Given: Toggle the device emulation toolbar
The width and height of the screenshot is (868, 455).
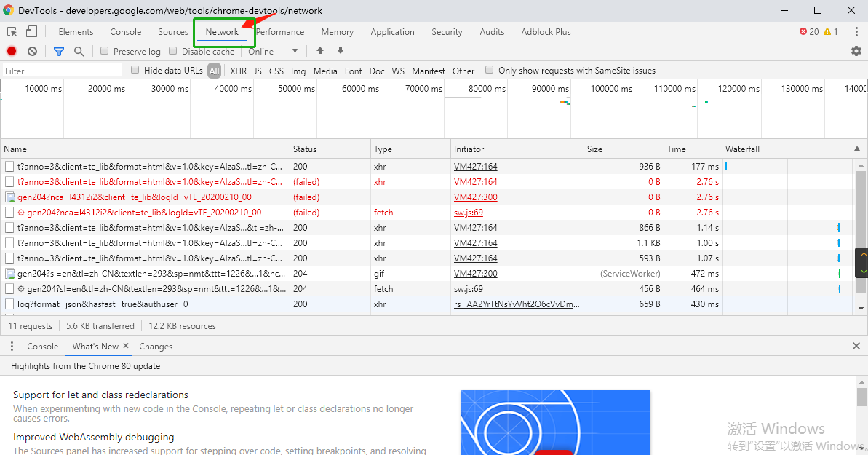Looking at the screenshot, I should [30, 31].
